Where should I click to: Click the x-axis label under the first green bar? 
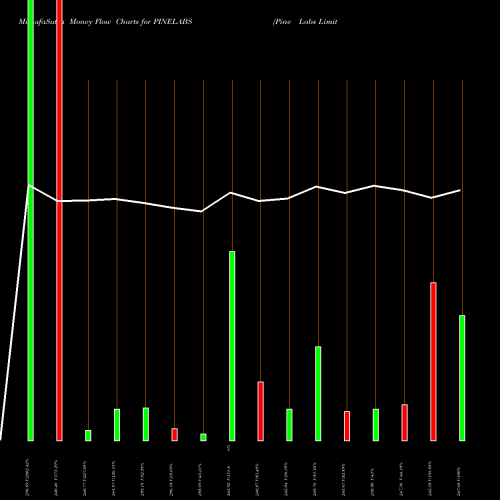tap(27, 477)
